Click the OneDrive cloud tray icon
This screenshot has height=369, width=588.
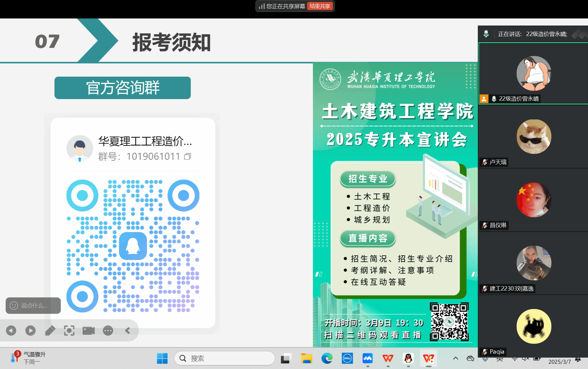(470, 358)
